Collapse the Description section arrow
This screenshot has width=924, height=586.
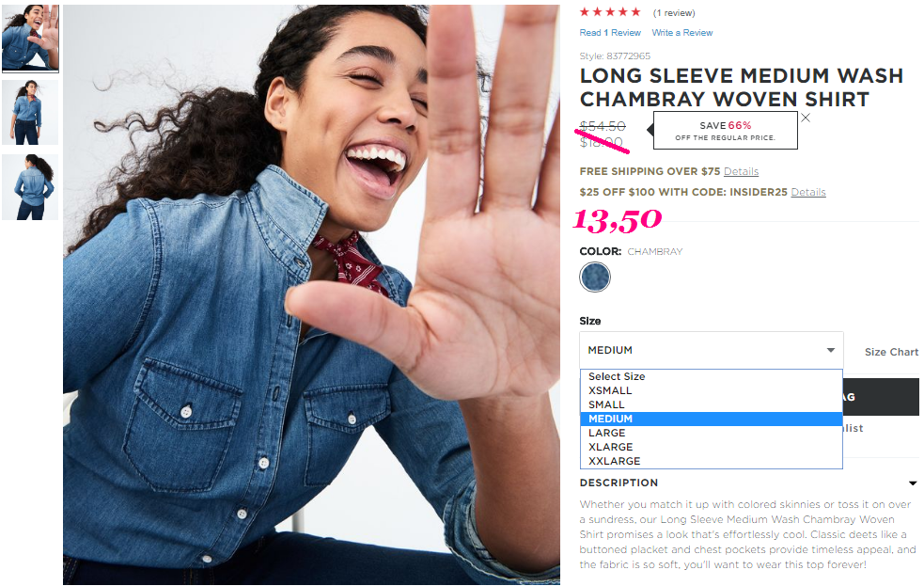pyautogui.click(x=912, y=483)
